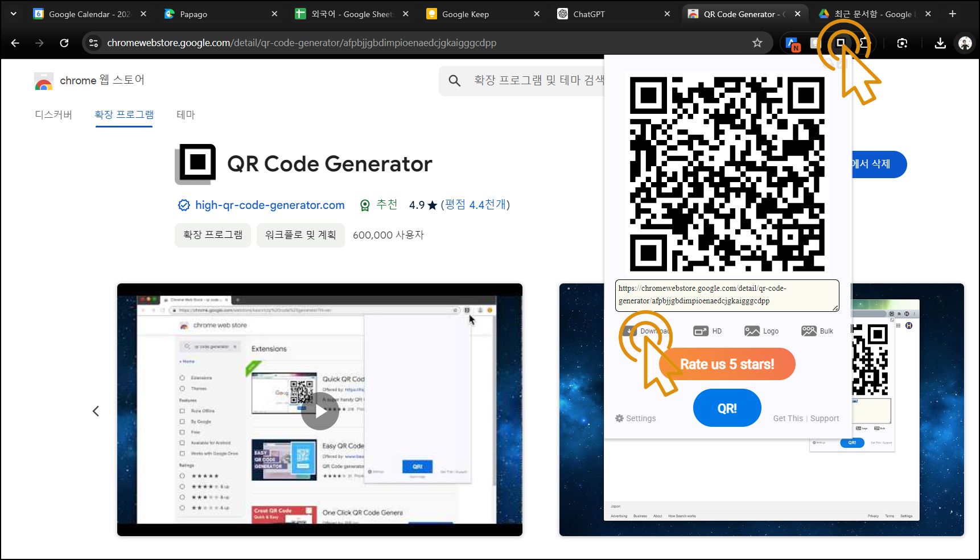Image resolution: width=980 pixels, height=560 pixels.
Task: Click the Google Lens screenshot search icon
Action: (x=902, y=43)
